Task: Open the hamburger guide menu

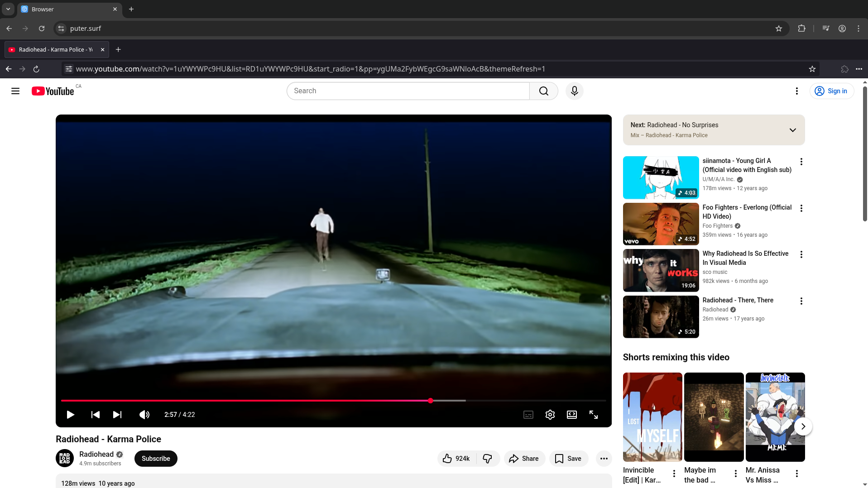Action: coord(15,91)
